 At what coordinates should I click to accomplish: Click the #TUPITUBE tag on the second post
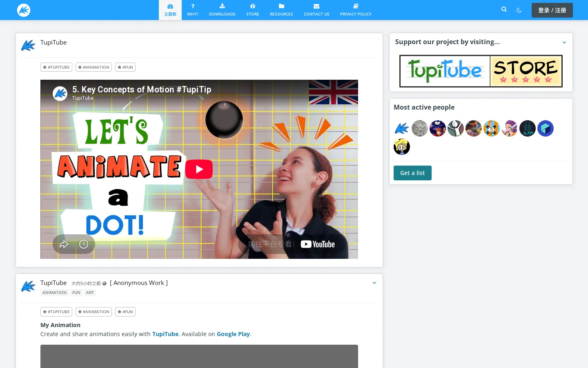pyautogui.click(x=56, y=312)
